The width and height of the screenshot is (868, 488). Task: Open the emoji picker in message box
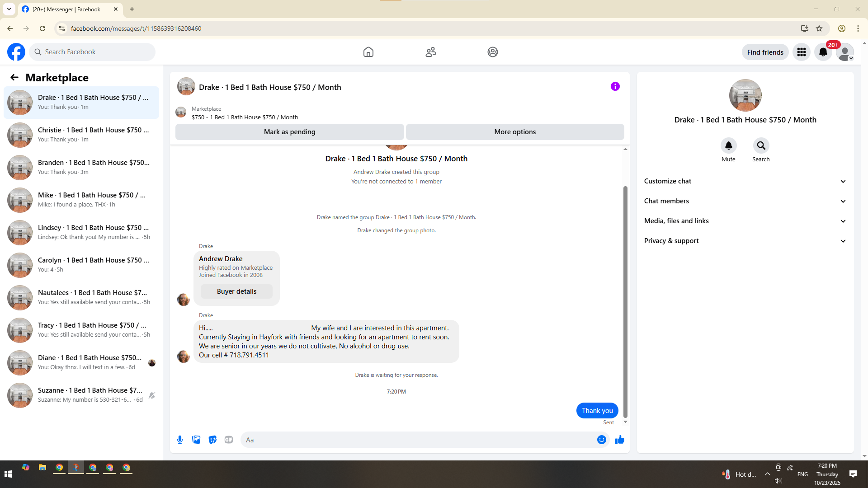coord(601,440)
